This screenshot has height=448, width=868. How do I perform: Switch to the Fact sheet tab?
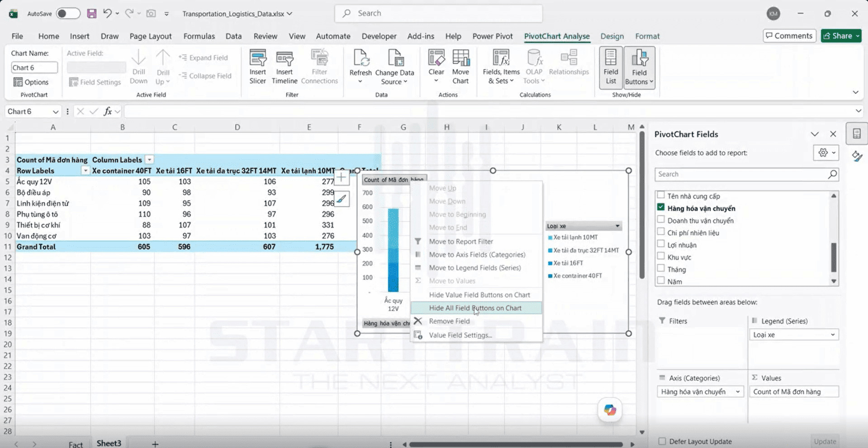tap(76, 444)
